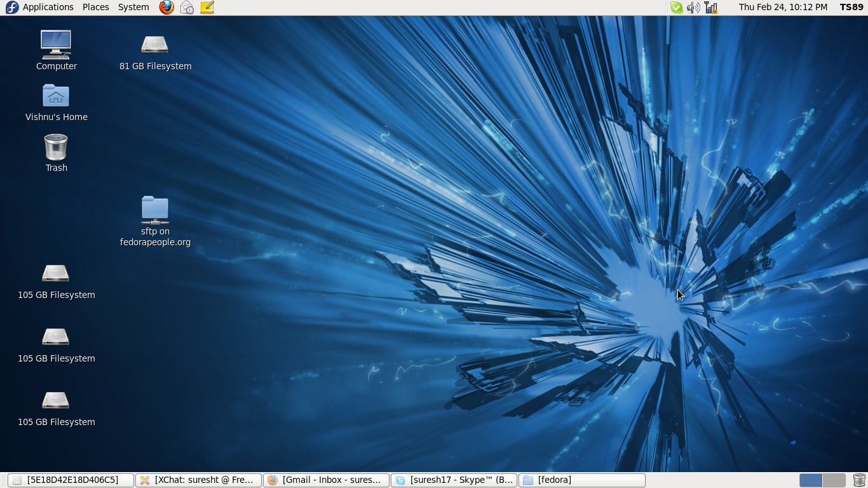This screenshot has width=868, height=488.
Task: Select the Trash desktop icon
Action: (57, 153)
